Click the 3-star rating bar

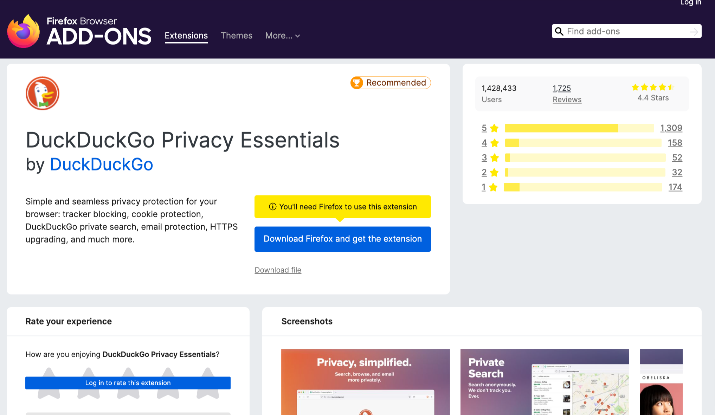(x=585, y=158)
